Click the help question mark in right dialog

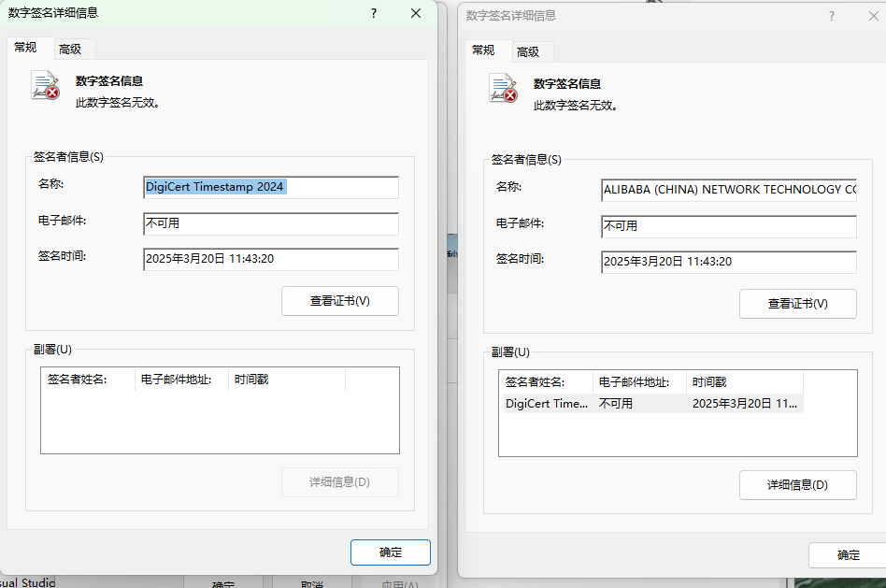[x=831, y=16]
